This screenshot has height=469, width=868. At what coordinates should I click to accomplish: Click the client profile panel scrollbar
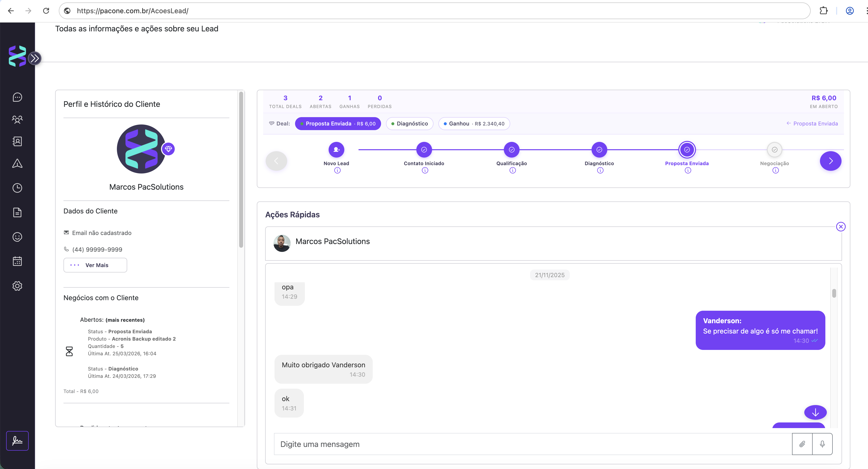pyautogui.click(x=241, y=170)
